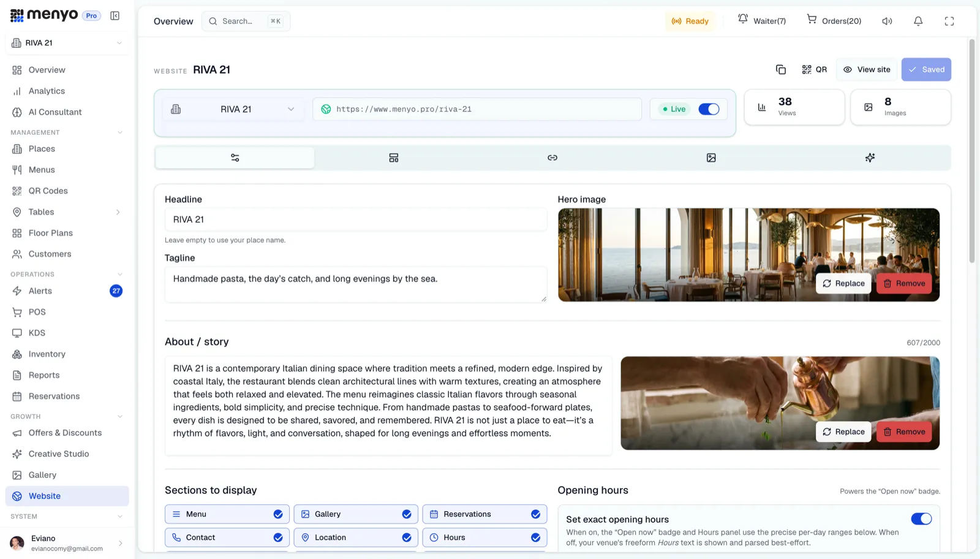Open Creative Studio

(67, 454)
